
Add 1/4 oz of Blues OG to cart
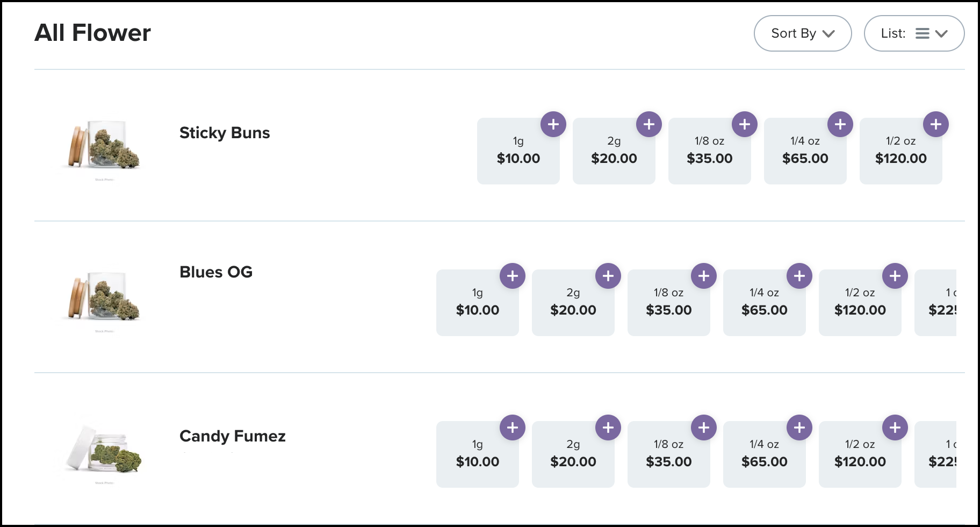tap(799, 275)
